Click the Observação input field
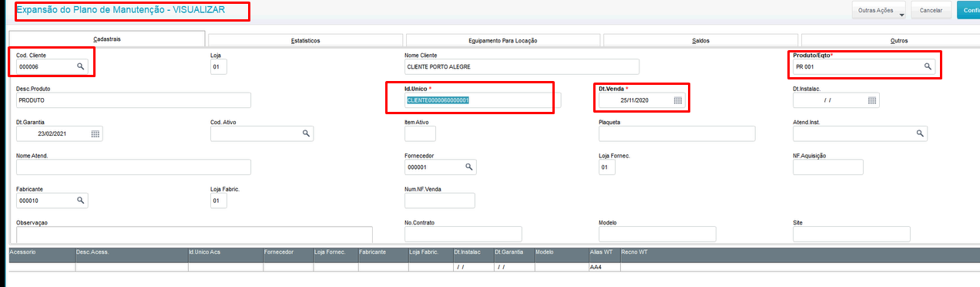 tap(194, 234)
